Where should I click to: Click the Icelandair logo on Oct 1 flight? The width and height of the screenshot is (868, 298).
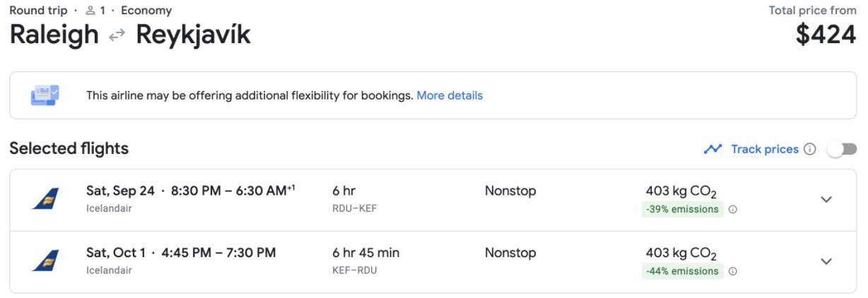coord(46,261)
